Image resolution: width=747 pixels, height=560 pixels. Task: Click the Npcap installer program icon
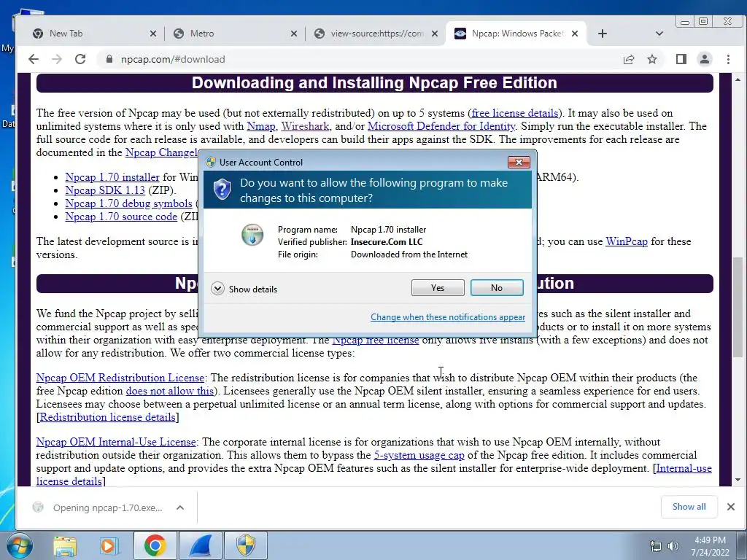point(252,235)
